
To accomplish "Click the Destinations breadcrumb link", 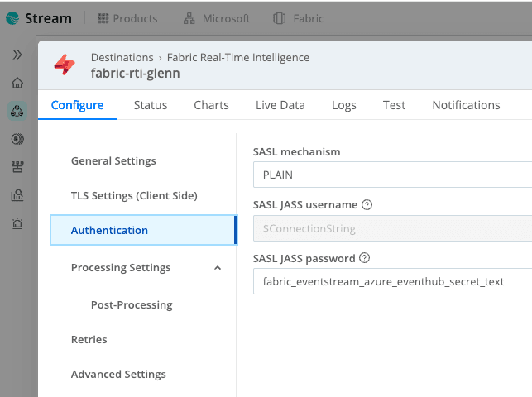I will 122,58.
